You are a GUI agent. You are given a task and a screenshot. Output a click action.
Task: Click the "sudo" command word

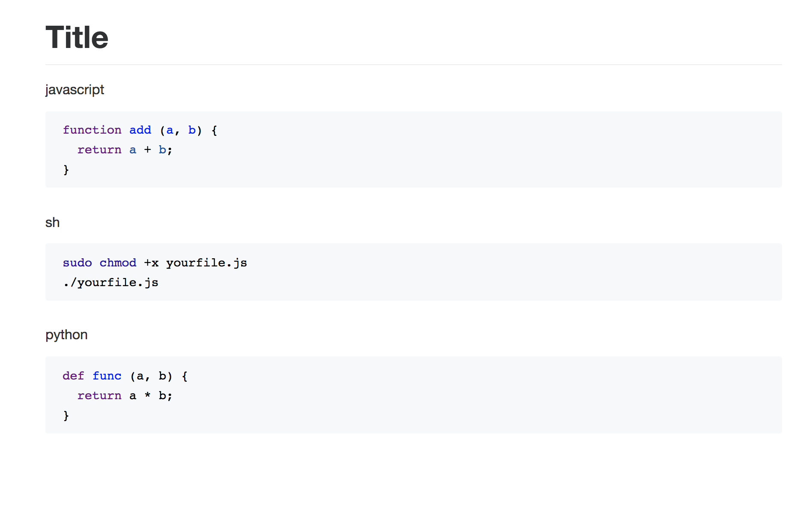tap(78, 263)
